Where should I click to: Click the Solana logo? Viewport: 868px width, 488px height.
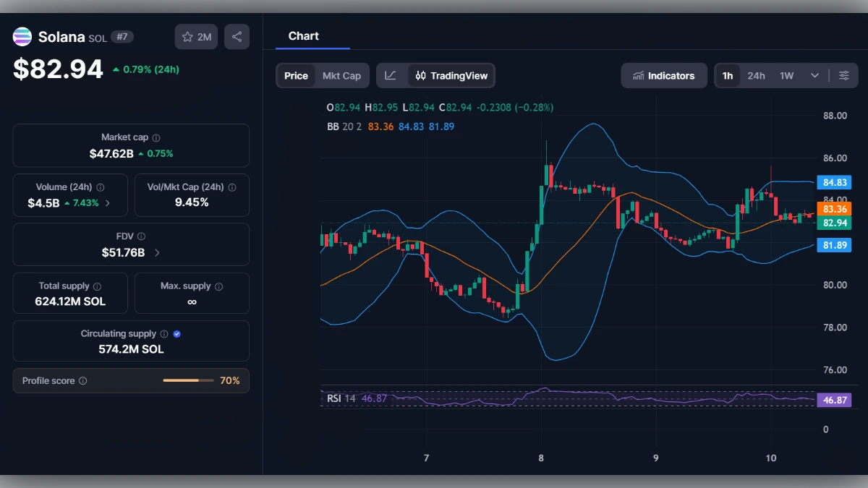[x=22, y=36]
